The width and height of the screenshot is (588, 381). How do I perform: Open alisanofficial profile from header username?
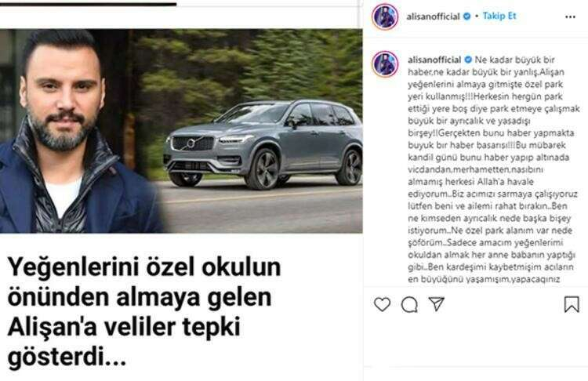tap(433, 16)
